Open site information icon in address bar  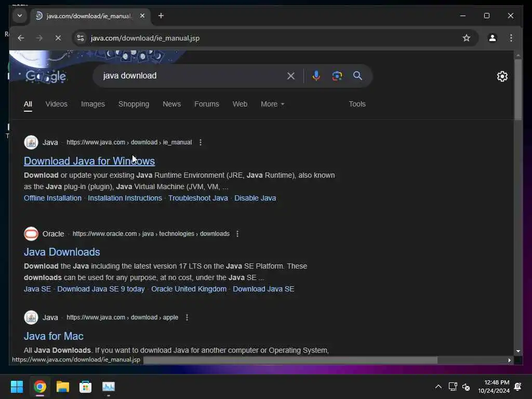tap(81, 38)
